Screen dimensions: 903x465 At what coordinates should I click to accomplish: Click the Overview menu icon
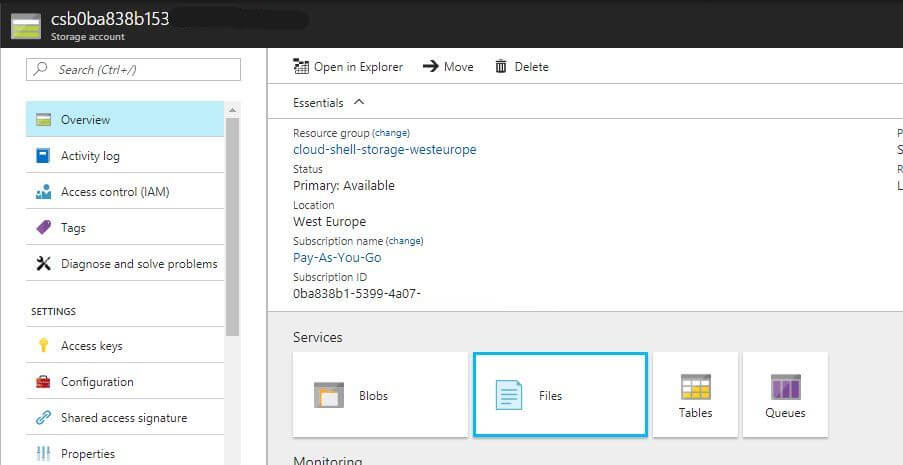coord(43,120)
